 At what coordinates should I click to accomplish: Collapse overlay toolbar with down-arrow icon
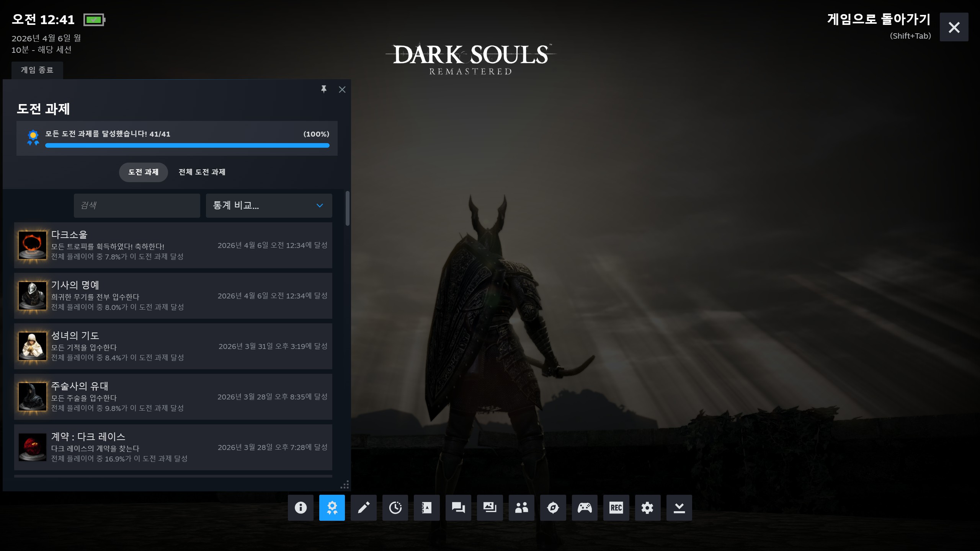(679, 508)
